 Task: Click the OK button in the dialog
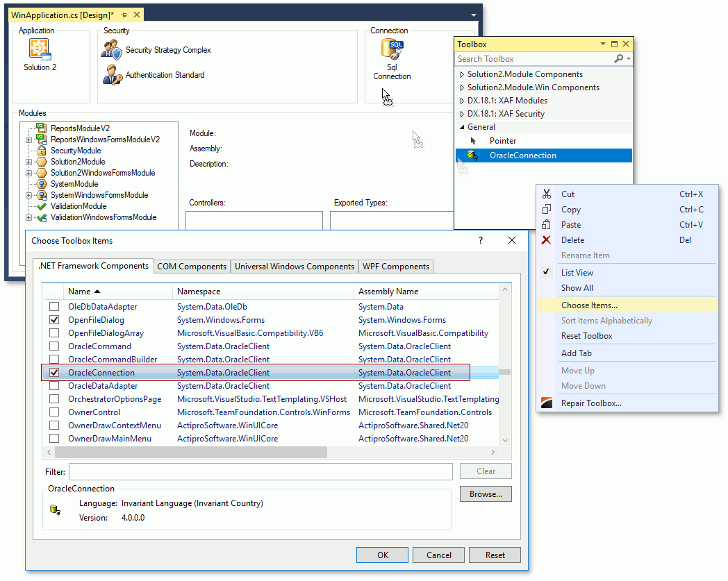tap(382, 555)
